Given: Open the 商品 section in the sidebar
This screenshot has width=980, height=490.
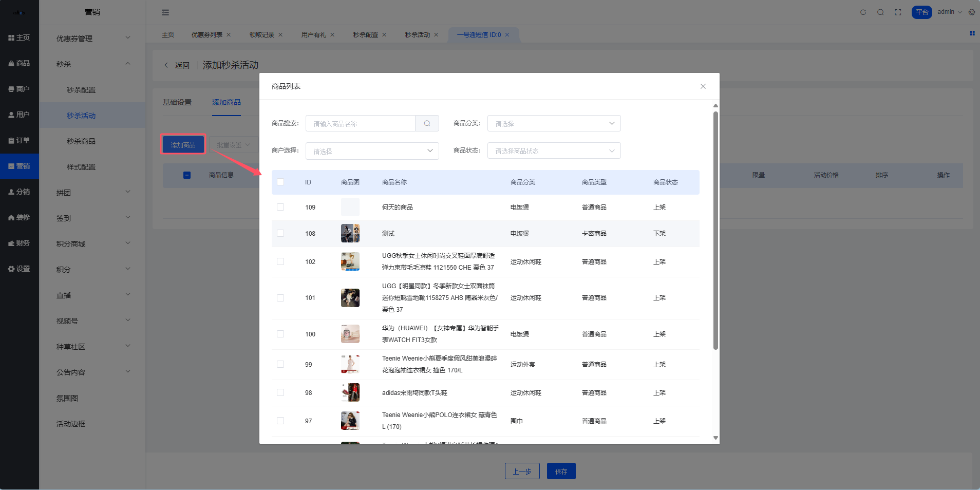Looking at the screenshot, I should coord(20,63).
